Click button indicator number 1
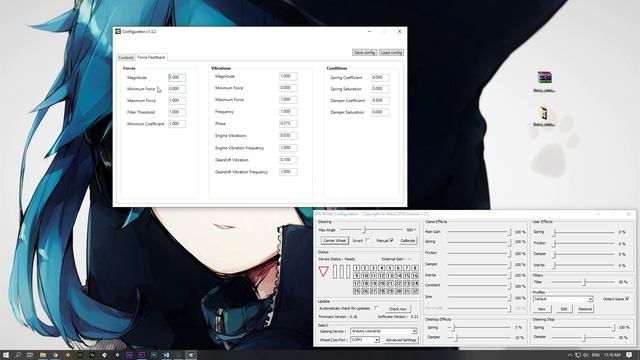The height and width of the screenshot is (360, 640). pyautogui.click(x=356, y=268)
